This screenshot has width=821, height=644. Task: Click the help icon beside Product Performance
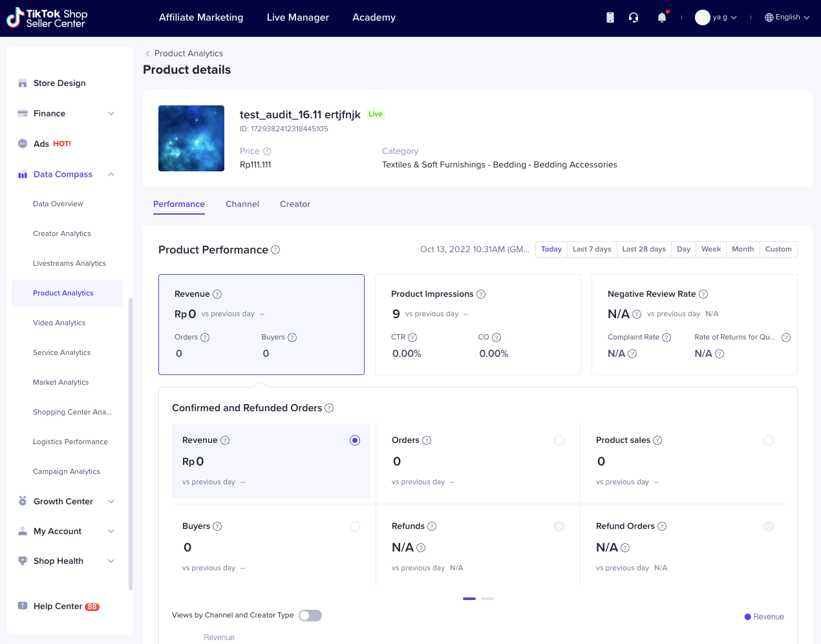275,250
